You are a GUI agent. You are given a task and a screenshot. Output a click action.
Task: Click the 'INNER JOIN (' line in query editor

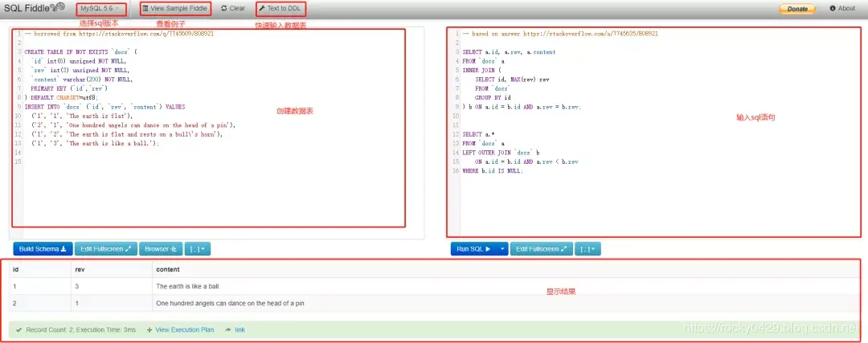[x=481, y=70]
